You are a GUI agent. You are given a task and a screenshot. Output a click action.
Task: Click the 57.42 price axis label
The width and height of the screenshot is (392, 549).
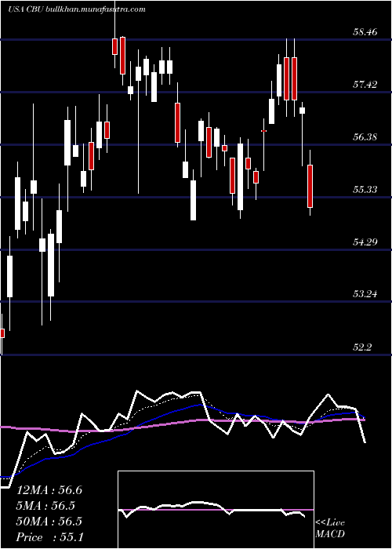[x=365, y=85]
